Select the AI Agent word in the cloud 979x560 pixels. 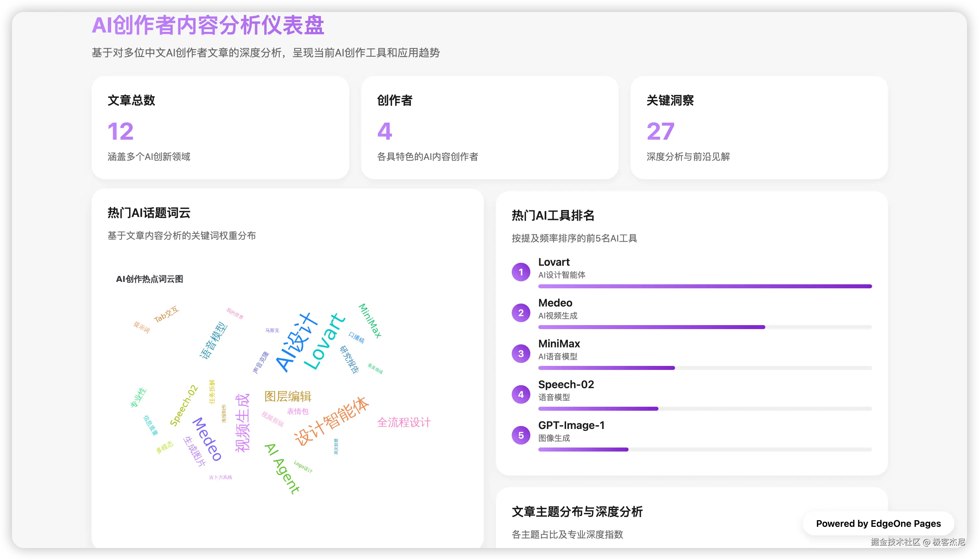(x=282, y=468)
